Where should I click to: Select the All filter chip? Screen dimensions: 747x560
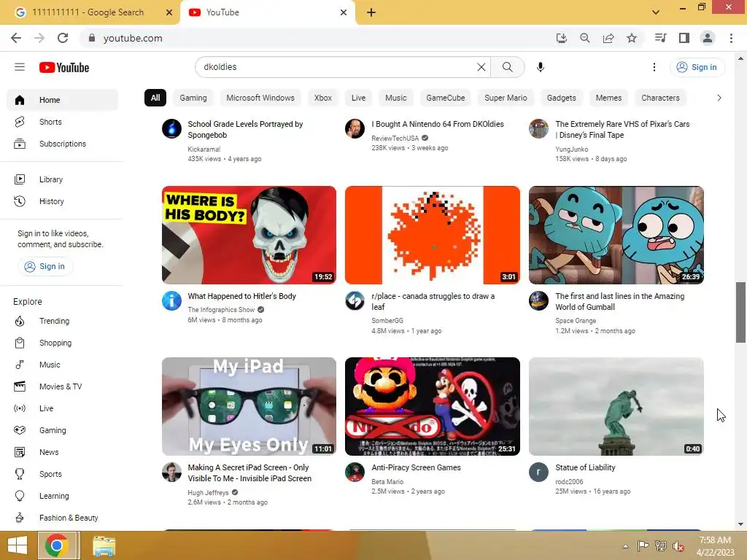(x=155, y=98)
